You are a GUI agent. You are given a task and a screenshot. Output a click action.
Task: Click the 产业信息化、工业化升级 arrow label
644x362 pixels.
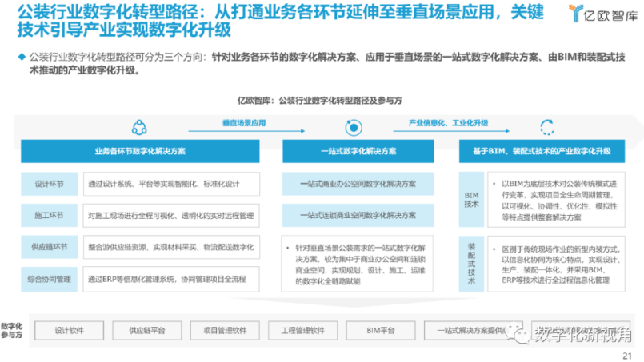(448, 123)
